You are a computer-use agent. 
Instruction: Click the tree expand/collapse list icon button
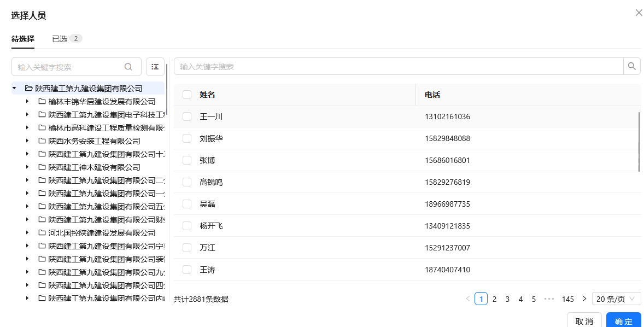click(155, 67)
